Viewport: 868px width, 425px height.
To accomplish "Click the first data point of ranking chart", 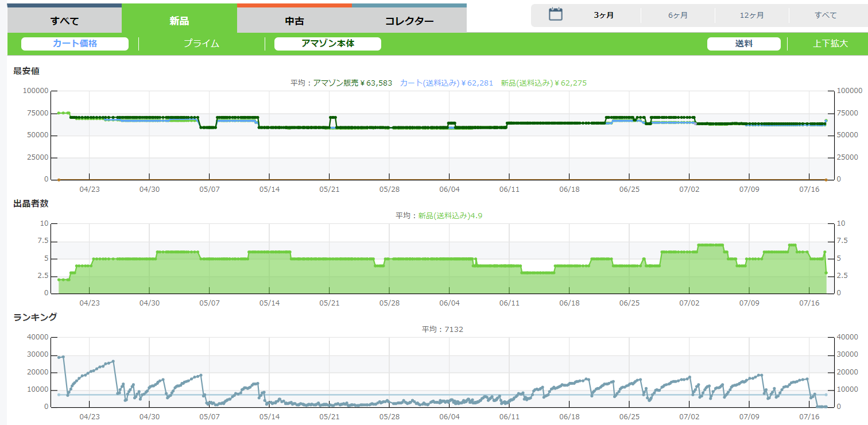I will (x=59, y=357).
